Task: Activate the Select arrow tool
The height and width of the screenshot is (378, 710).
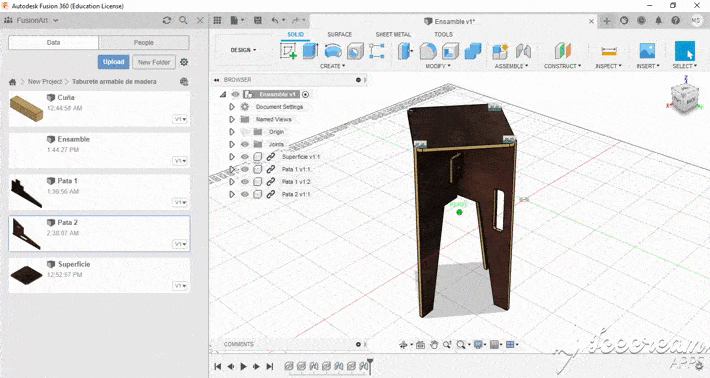Action: 684,51
